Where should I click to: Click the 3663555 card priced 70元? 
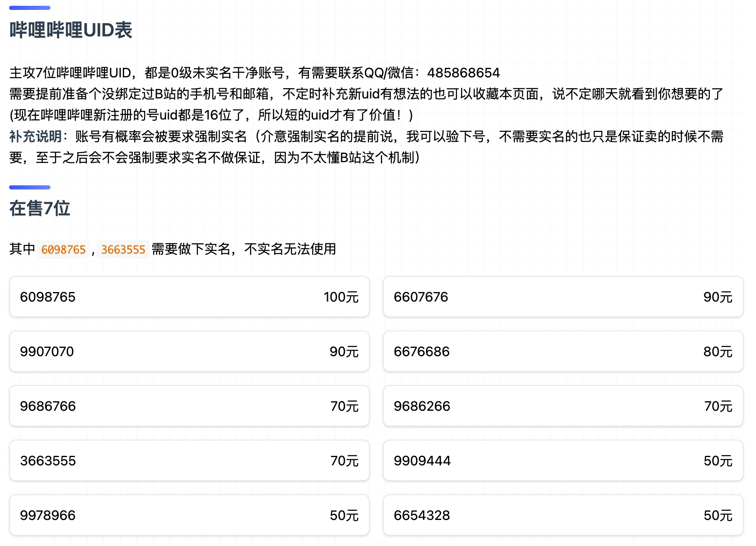point(189,460)
